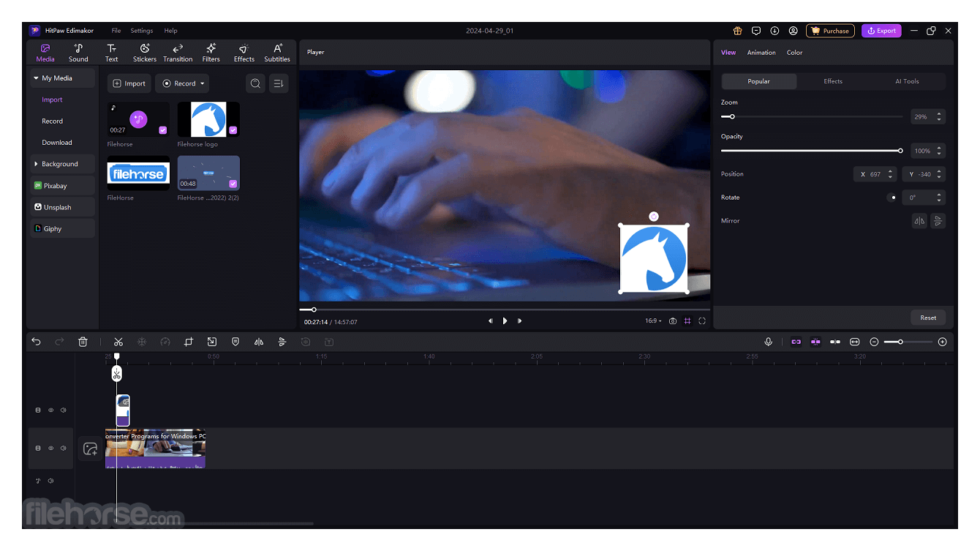Click the Export button

point(881,31)
